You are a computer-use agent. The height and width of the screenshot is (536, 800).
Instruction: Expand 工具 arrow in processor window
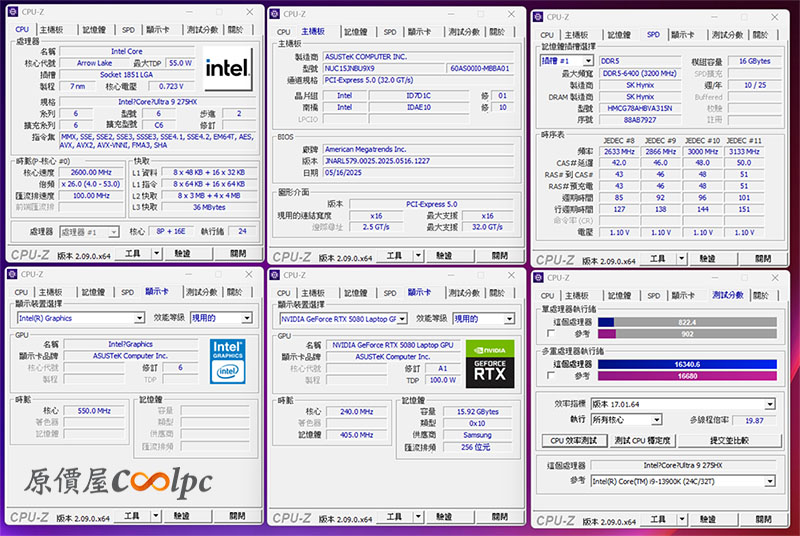tap(157, 253)
